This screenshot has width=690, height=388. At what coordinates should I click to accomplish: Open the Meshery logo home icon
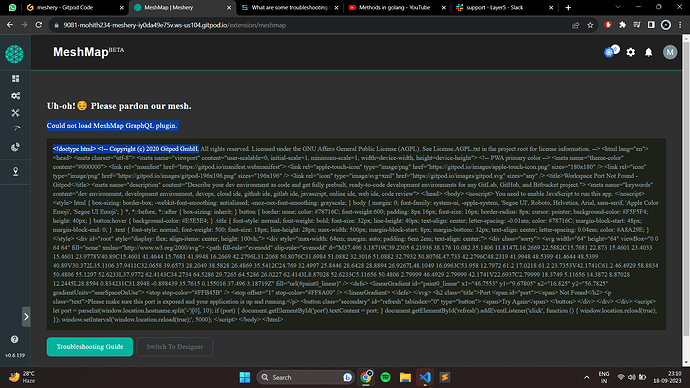pyautogui.click(x=14, y=54)
